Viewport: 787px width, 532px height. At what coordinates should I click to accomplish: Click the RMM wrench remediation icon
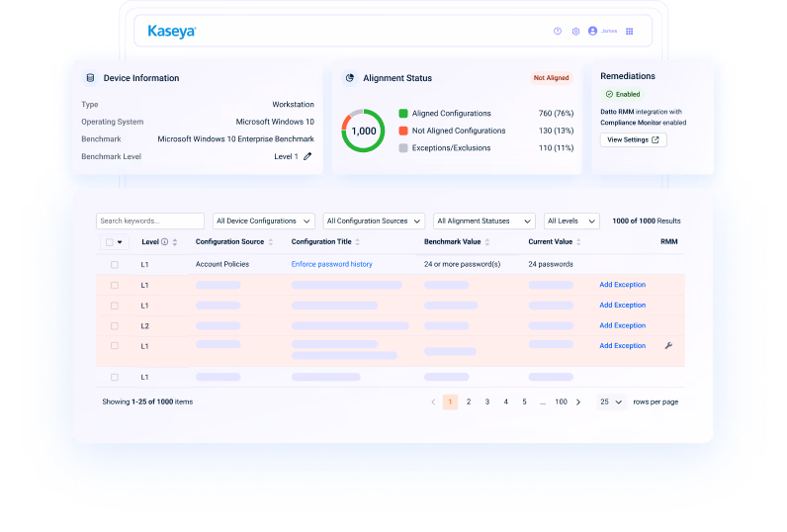point(668,345)
